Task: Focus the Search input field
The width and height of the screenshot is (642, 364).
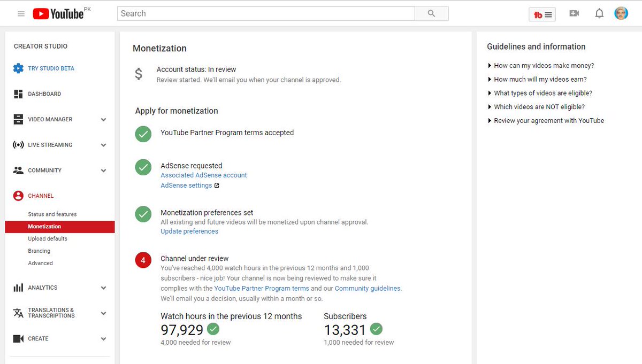Action: [266, 14]
